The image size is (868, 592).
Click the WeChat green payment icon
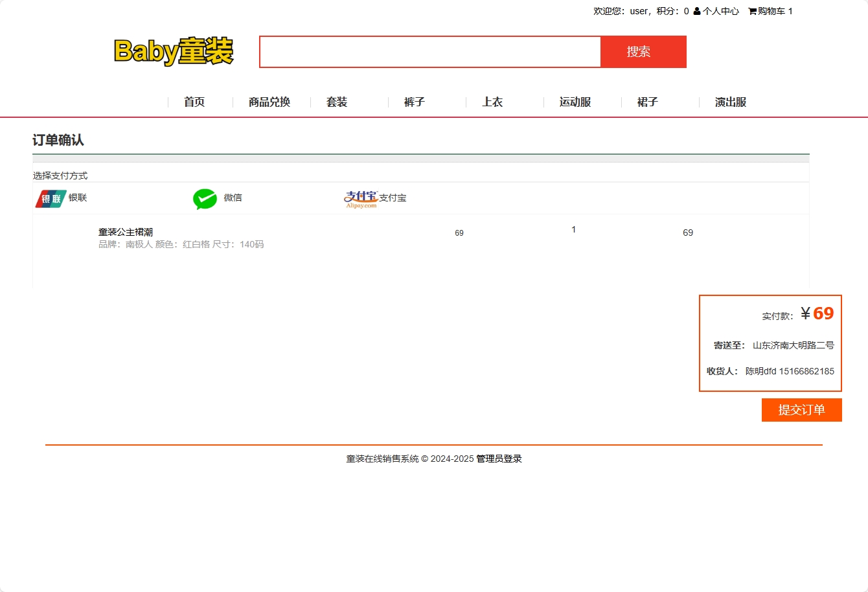click(x=204, y=198)
